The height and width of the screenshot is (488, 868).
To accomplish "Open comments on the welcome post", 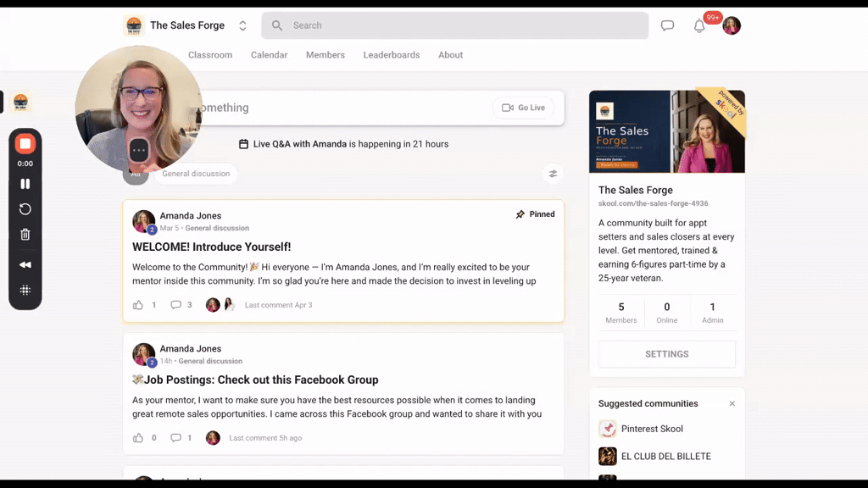I will (x=176, y=305).
